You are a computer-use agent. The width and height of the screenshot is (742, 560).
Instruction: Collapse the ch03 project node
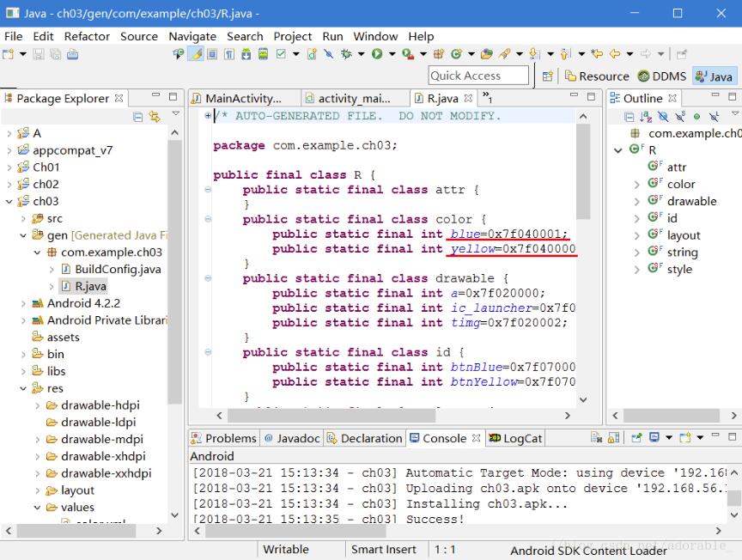9,201
